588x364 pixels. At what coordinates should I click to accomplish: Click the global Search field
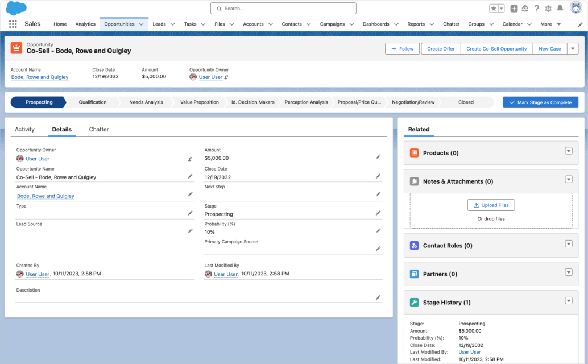[284, 9]
